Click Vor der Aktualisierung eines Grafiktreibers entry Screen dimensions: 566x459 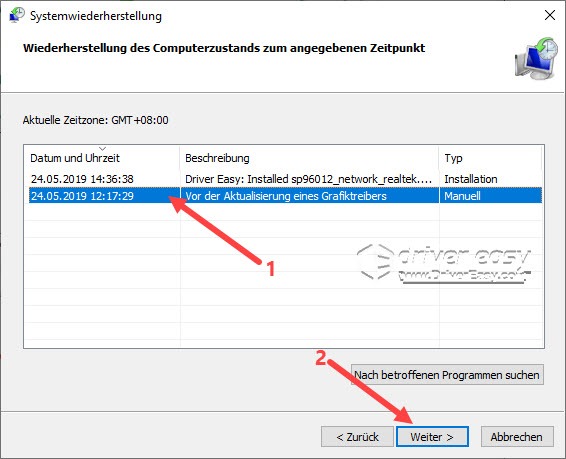(x=286, y=196)
